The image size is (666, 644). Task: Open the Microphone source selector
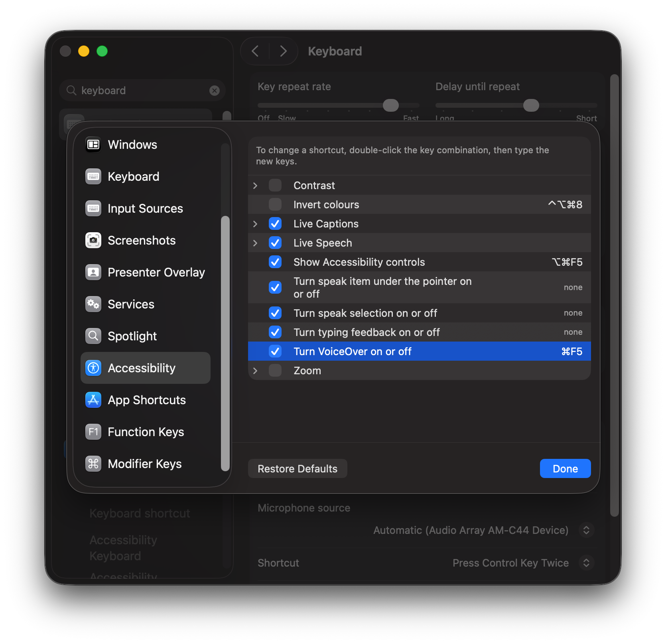[586, 530]
